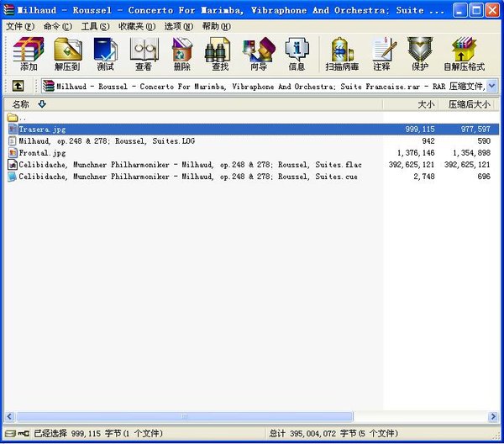This screenshot has width=504, height=444.
Task: Click horizontal scrollbar left arrow
Action: coord(9,416)
